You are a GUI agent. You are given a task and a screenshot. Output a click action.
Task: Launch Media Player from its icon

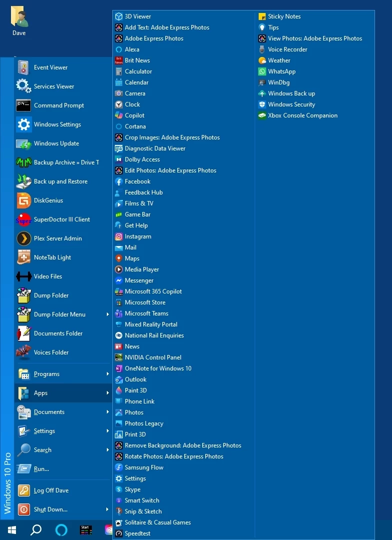[x=119, y=269]
